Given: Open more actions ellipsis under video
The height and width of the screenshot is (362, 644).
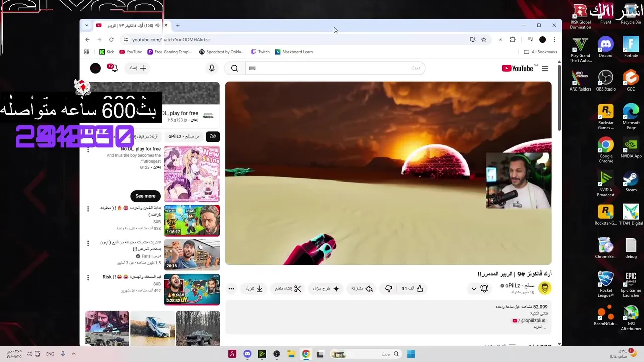Looking at the screenshot, I should tap(231, 288).
